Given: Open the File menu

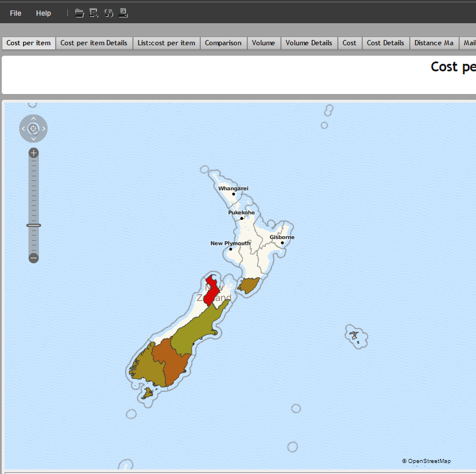Looking at the screenshot, I should pos(15,13).
